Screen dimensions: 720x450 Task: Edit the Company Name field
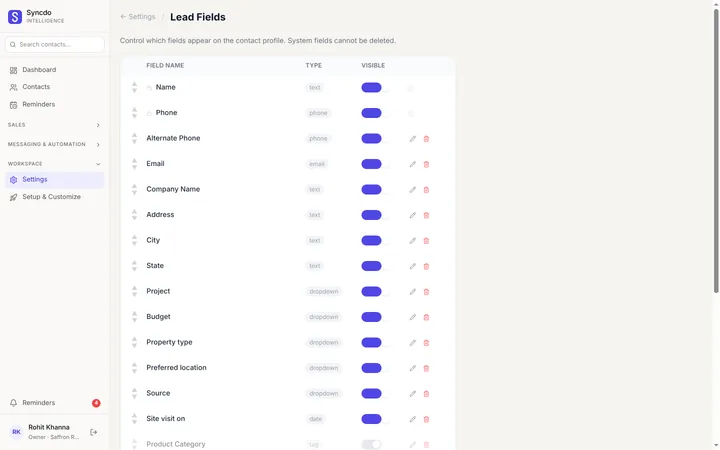(412, 190)
